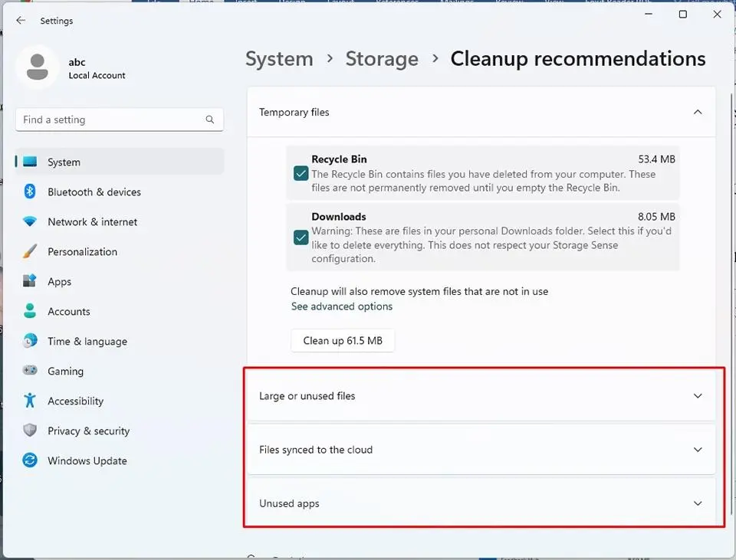
Task: Click the Time & language globe icon
Action: [30, 341]
